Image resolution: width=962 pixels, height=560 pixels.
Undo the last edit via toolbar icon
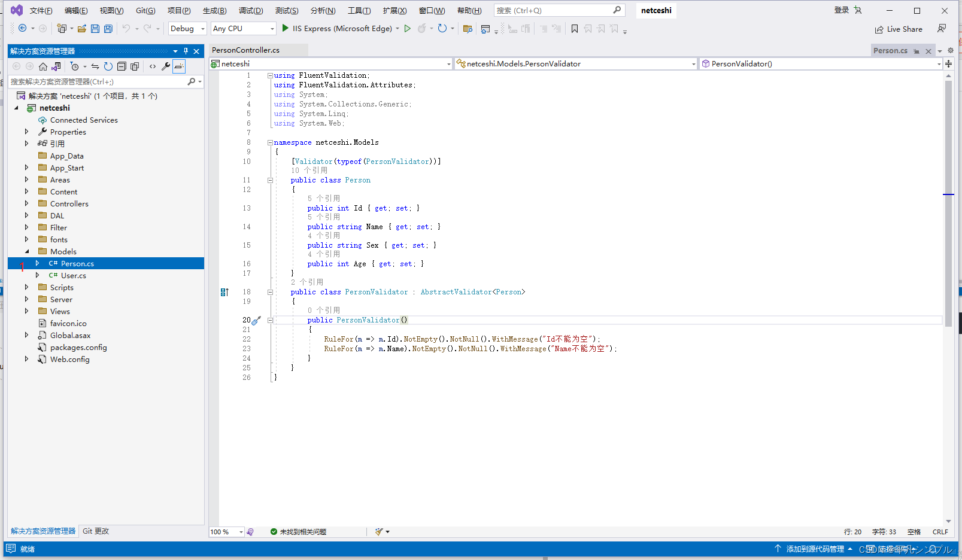pos(126,28)
